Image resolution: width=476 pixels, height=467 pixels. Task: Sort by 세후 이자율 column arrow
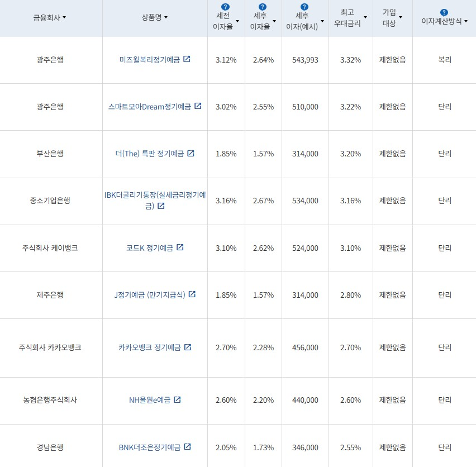(x=274, y=21)
